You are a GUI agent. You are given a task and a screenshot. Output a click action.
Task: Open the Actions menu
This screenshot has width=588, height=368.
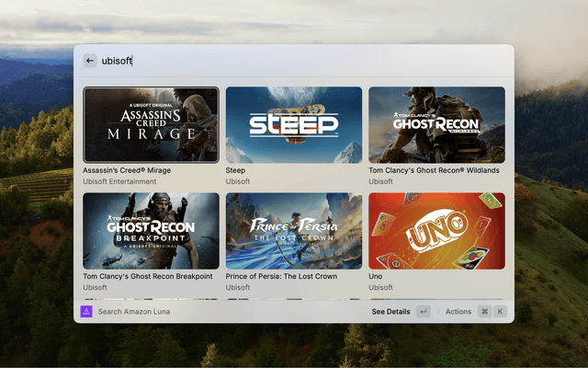point(458,312)
